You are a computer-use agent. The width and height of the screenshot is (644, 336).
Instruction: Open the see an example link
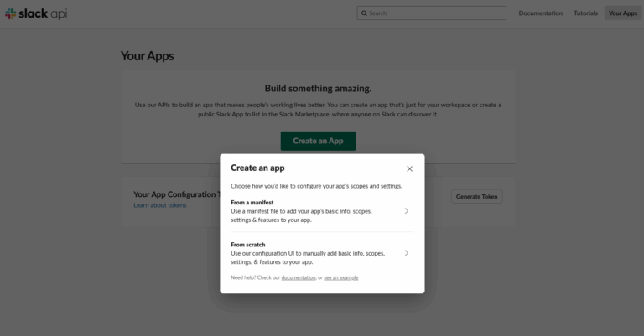(x=341, y=277)
